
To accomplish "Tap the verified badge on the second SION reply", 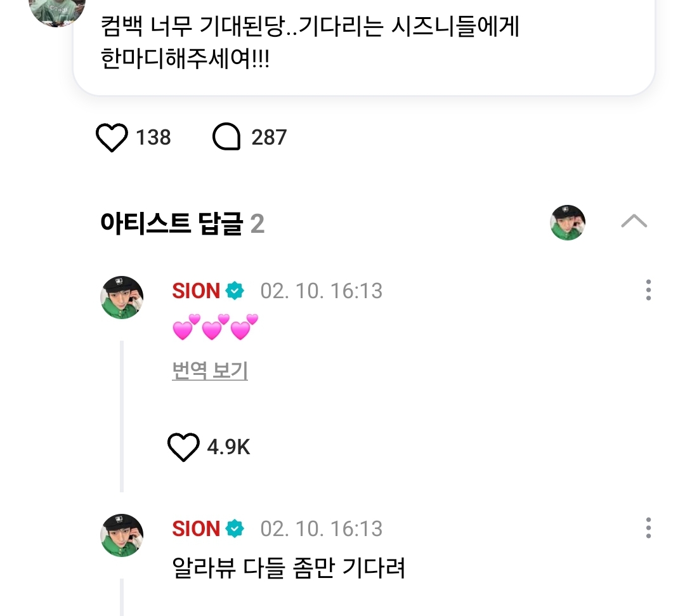I will point(236,529).
